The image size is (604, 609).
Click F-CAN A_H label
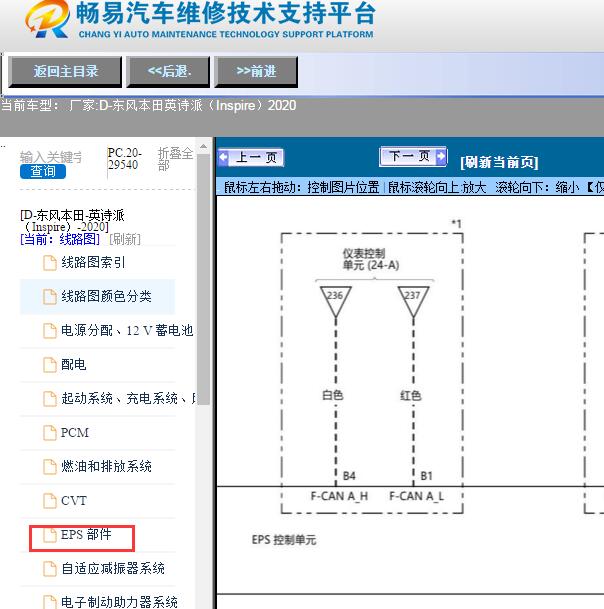[x=339, y=496]
